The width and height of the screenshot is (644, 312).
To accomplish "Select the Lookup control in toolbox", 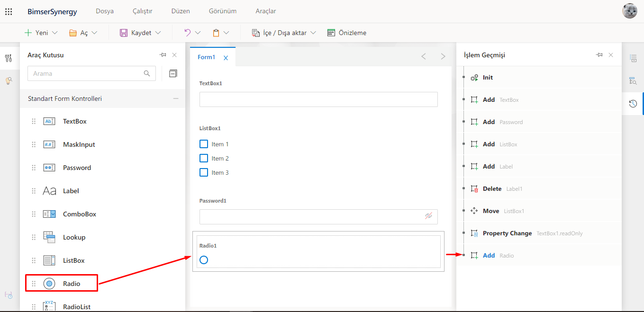I will pos(74,237).
